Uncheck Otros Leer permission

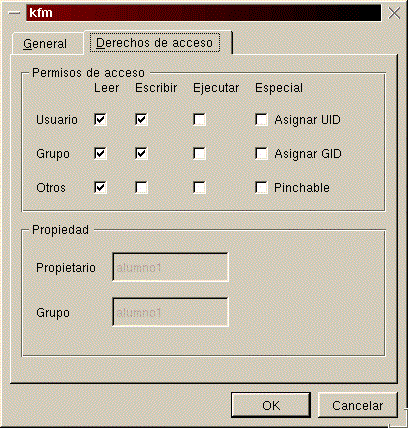coord(100,187)
